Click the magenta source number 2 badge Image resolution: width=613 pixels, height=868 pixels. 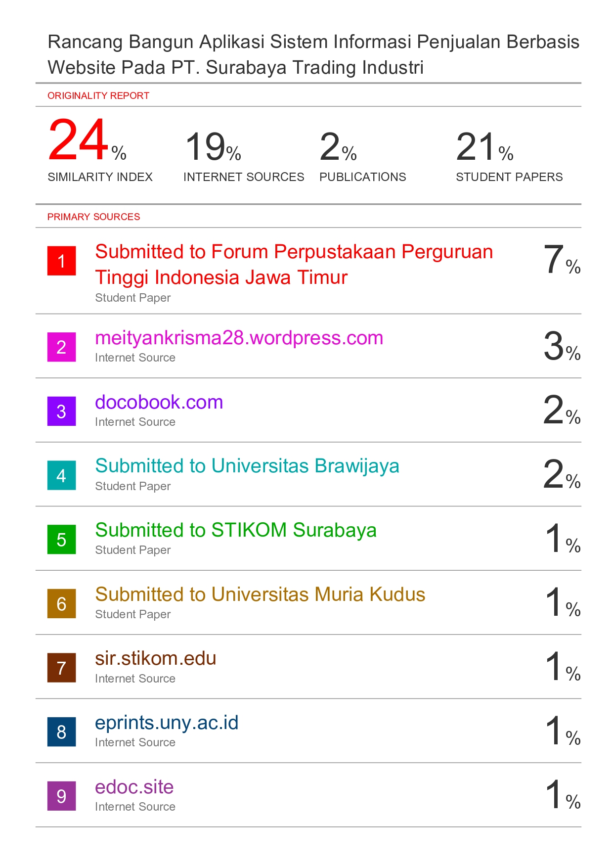[61, 347]
